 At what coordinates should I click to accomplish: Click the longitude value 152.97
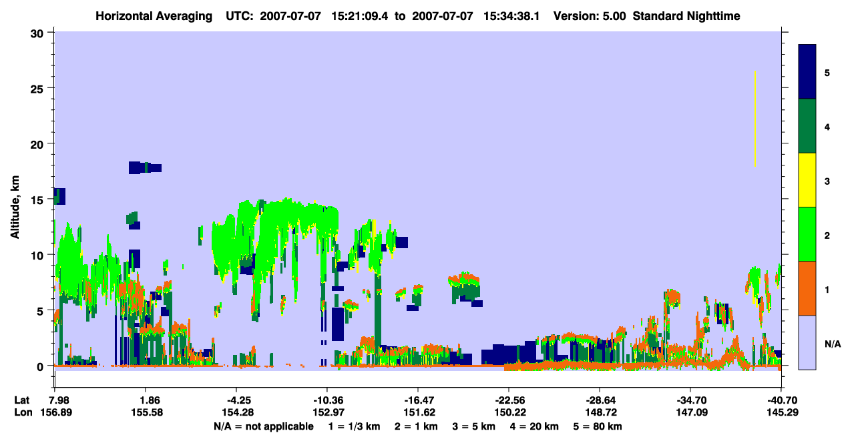pos(329,412)
